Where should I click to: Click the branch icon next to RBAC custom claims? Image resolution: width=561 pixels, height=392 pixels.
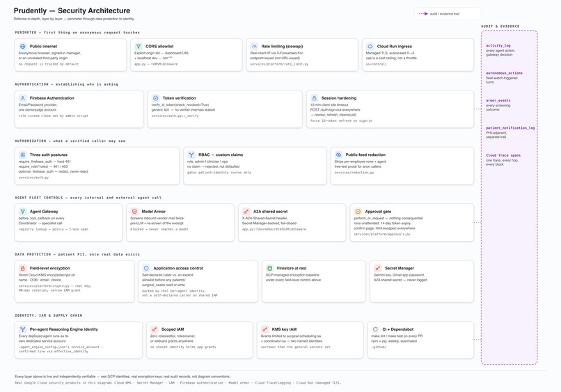click(x=191, y=155)
